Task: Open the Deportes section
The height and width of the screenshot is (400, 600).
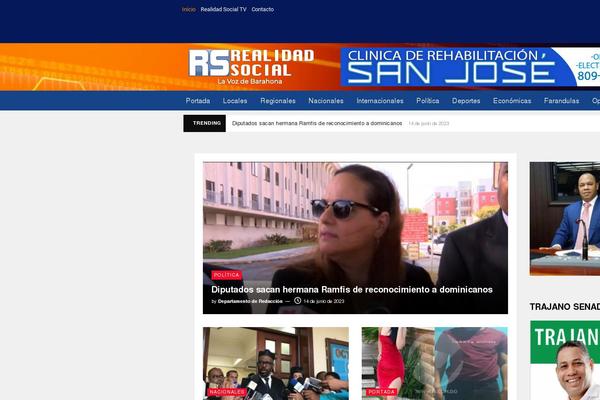Action: [x=466, y=101]
